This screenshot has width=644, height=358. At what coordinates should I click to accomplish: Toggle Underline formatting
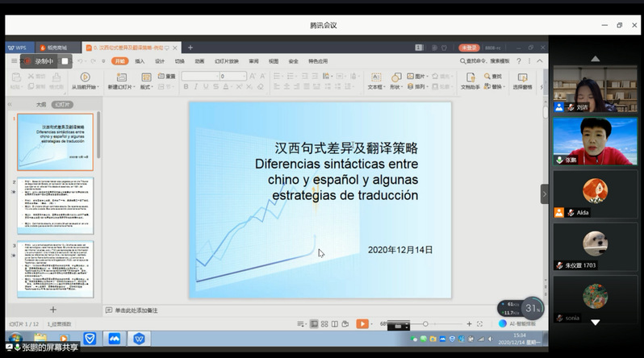(x=206, y=86)
